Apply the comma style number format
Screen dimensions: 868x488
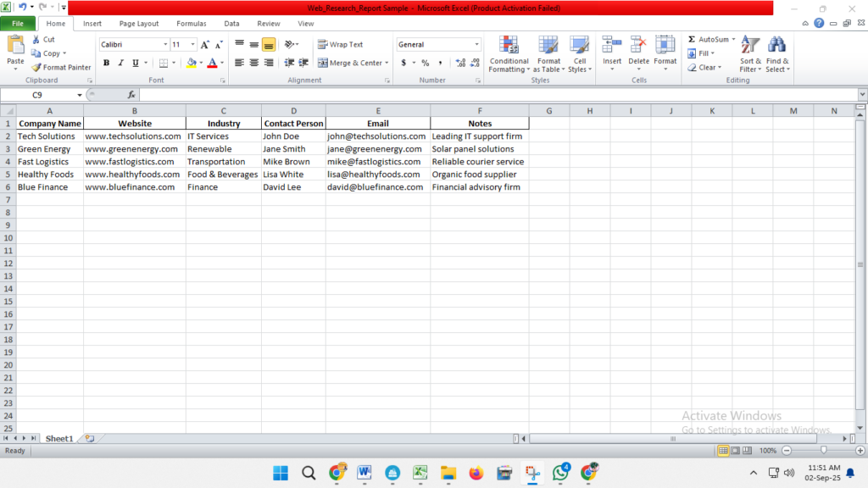[x=440, y=63]
